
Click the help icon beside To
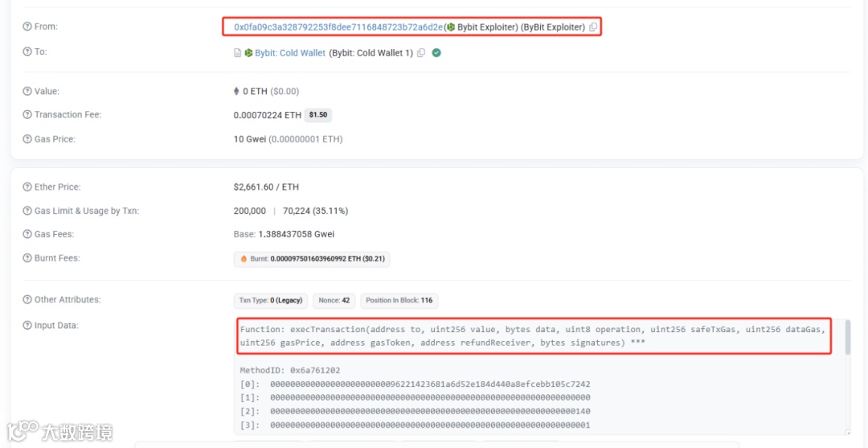tap(27, 51)
